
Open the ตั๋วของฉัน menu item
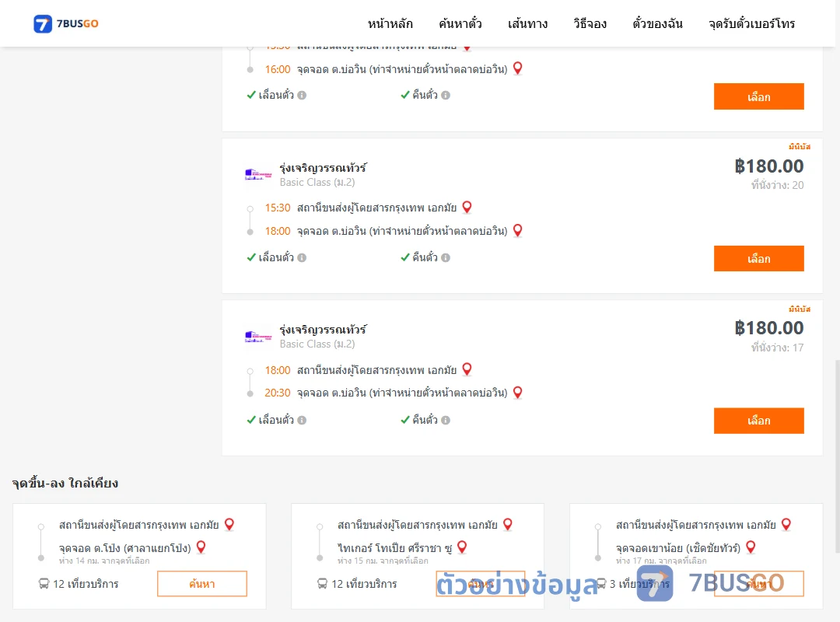click(x=657, y=23)
